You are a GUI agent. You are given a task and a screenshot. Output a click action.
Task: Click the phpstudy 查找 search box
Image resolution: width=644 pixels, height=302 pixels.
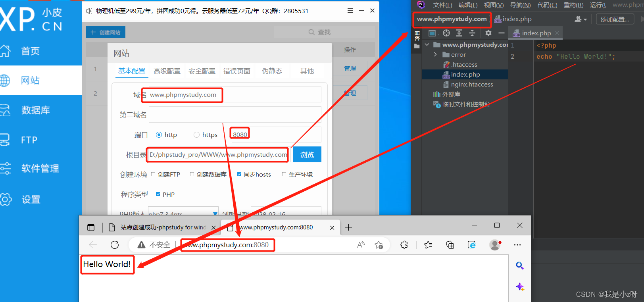coord(324,32)
